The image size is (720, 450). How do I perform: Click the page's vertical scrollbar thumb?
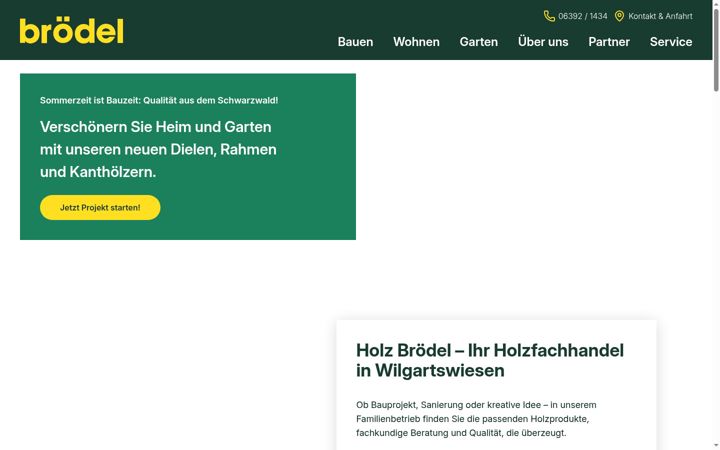716,50
